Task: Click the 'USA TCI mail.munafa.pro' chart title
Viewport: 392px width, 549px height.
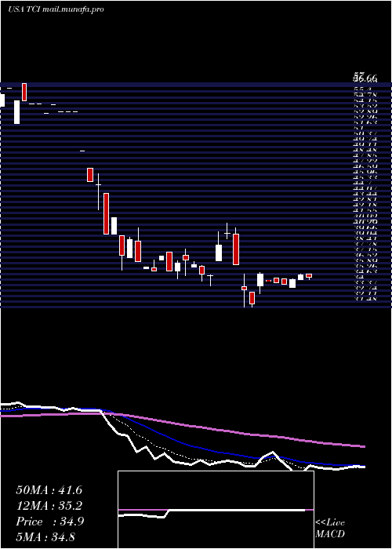Action: (56, 9)
